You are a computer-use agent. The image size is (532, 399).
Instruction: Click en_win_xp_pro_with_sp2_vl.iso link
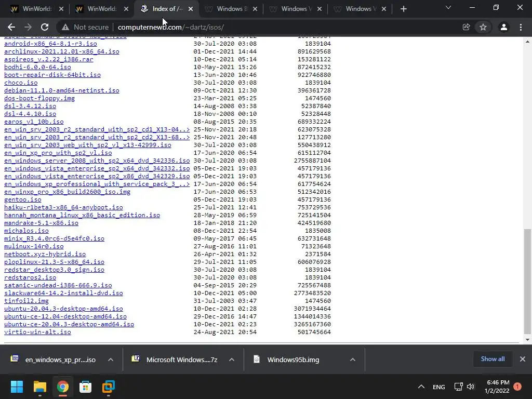tap(58, 153)
